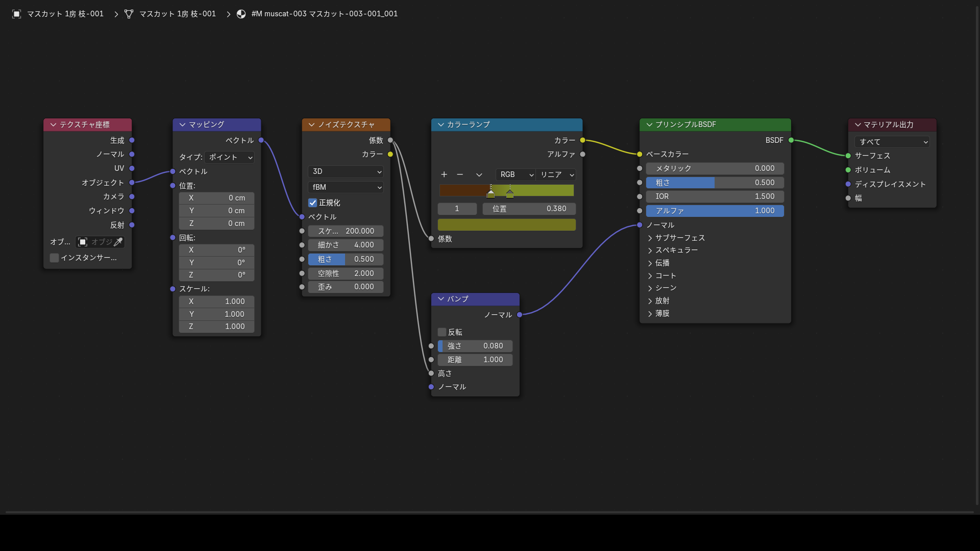
Task: Click the active stop index field
Action: tap(457, 209)
